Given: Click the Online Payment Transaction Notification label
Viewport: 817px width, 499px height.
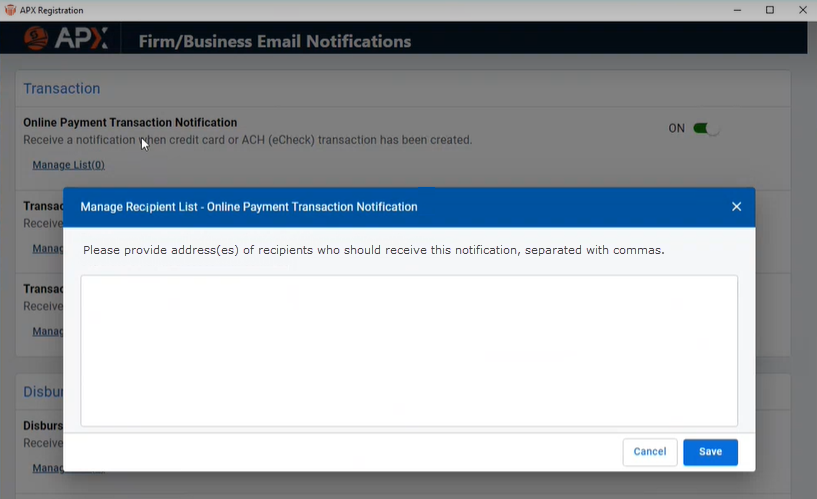Looking at the screenshot, I should point(130,122).
